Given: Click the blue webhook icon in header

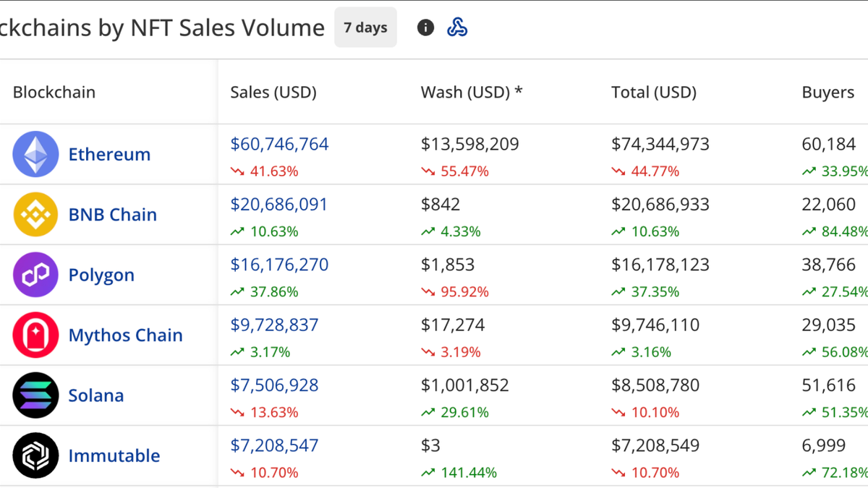Looking at the screenshot, I should 457,27.
